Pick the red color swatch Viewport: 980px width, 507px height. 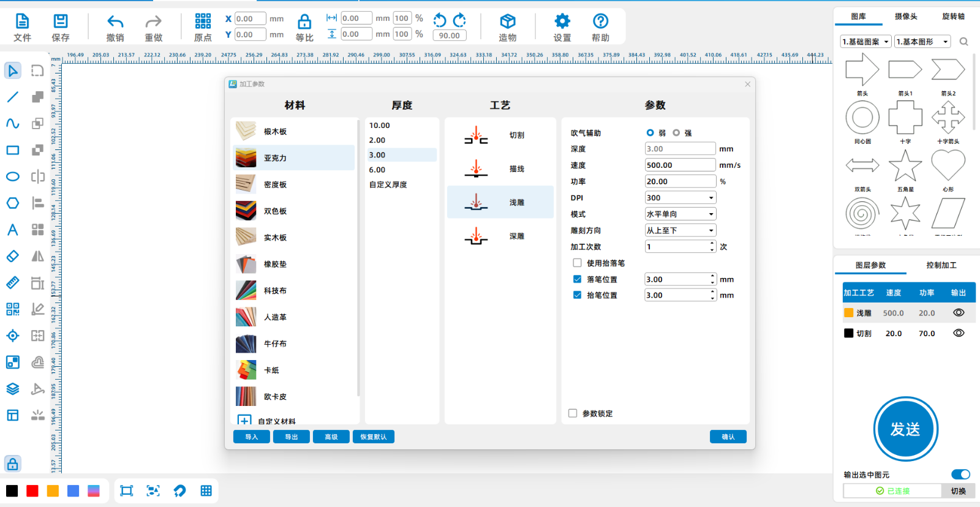coord(32,491)
